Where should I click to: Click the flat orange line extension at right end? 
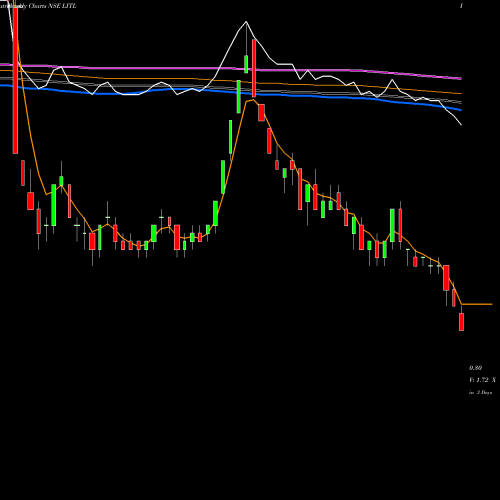point(477,304)
